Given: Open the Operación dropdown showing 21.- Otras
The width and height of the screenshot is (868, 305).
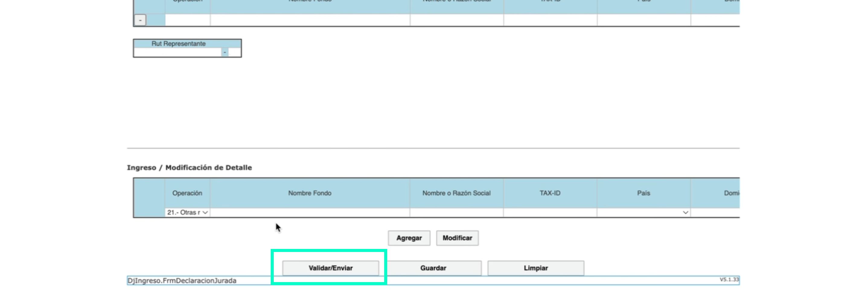Looking at the screenshot, I should click(187, 212).
